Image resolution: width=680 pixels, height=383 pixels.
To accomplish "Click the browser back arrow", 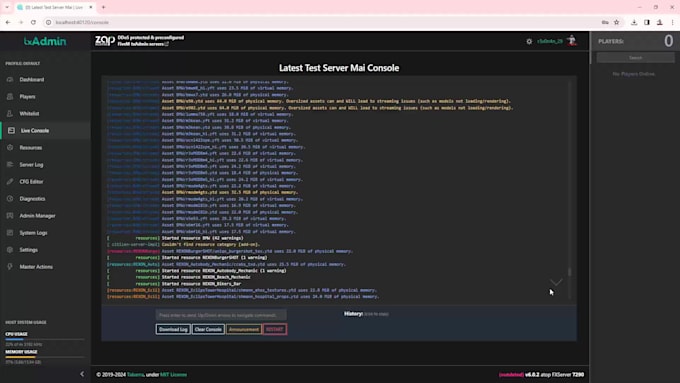I will 8,22.
